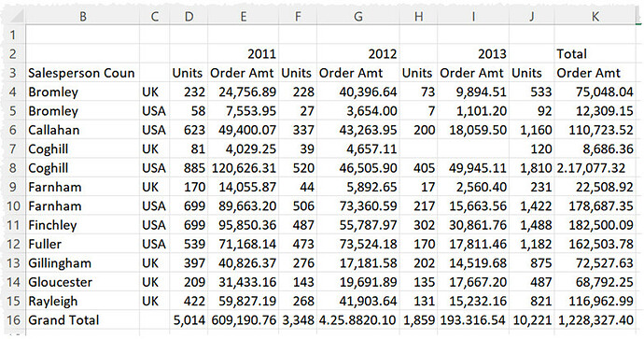Select the 1,810 units cell

[x=532, y=168]
